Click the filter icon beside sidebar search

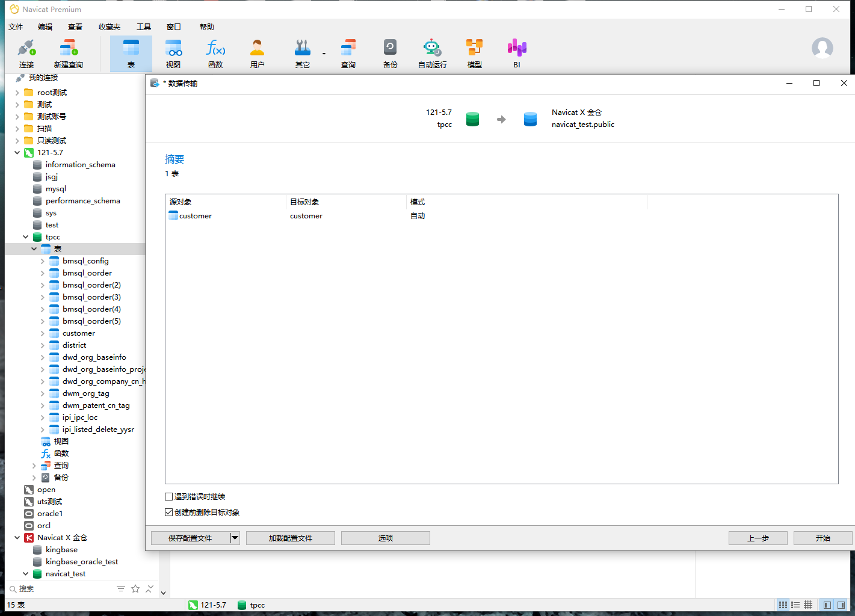tap(121, 589)
